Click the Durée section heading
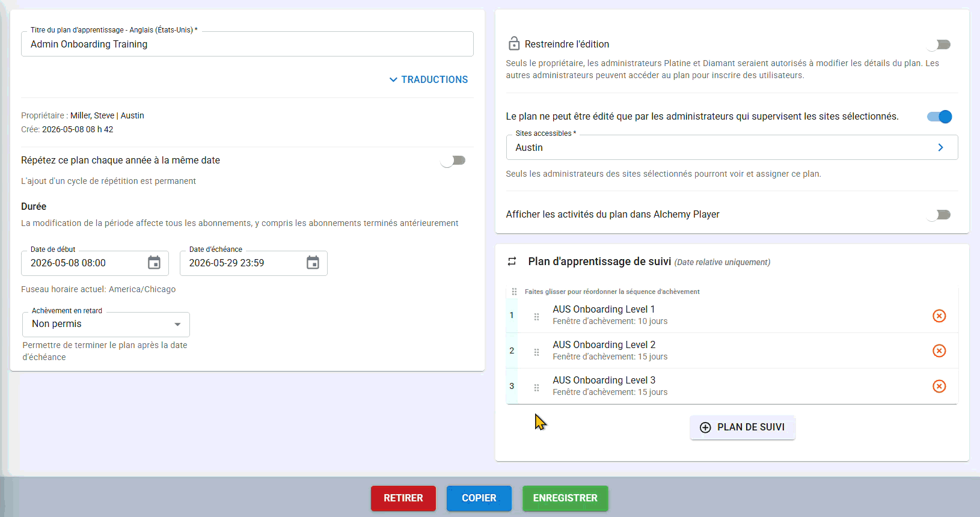Image resolution: width=980 pixels, height=517 pixels. [x=34, y=206]
